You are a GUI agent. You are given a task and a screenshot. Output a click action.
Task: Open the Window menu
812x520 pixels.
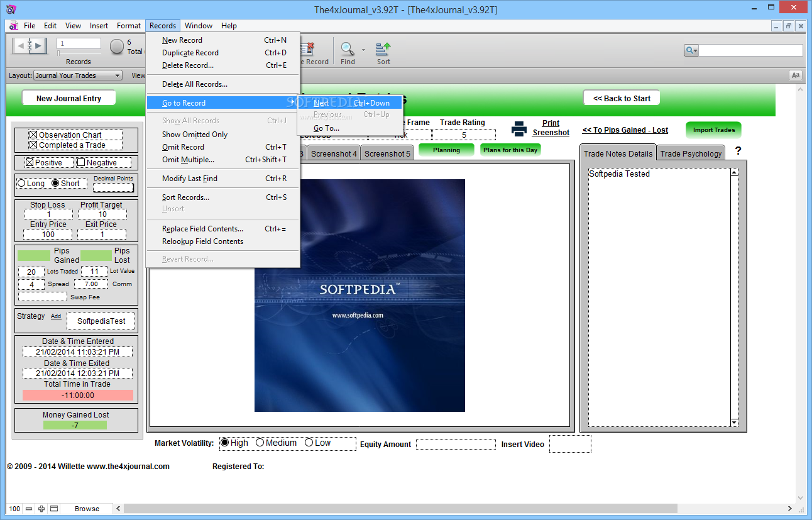(x=199, y=26)
